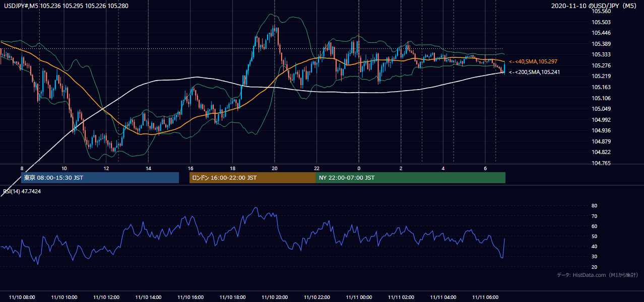The height and width of the screenshot is (302, 644).
Task: Click the USDJPY#,M5 OHLC header text
Action: click(66, 6)
